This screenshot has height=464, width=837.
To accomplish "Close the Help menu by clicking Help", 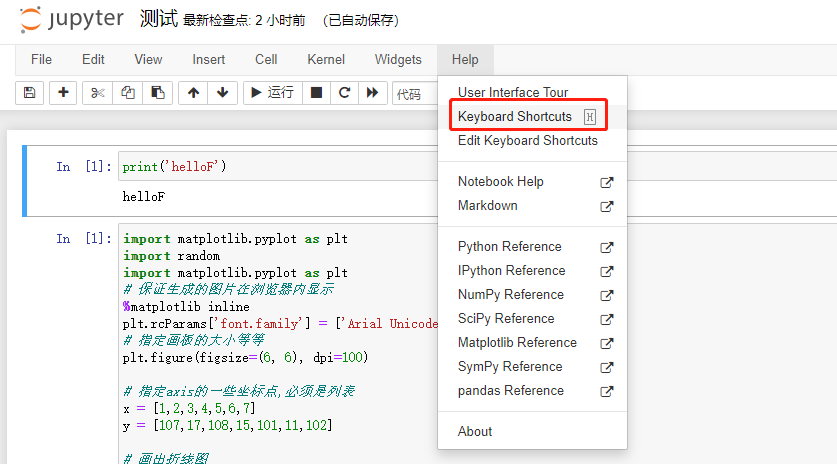I will [x=465, y=59].
